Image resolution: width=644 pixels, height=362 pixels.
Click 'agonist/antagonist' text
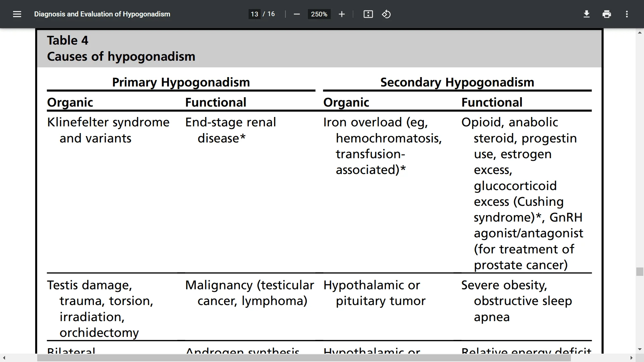[528, 233]
